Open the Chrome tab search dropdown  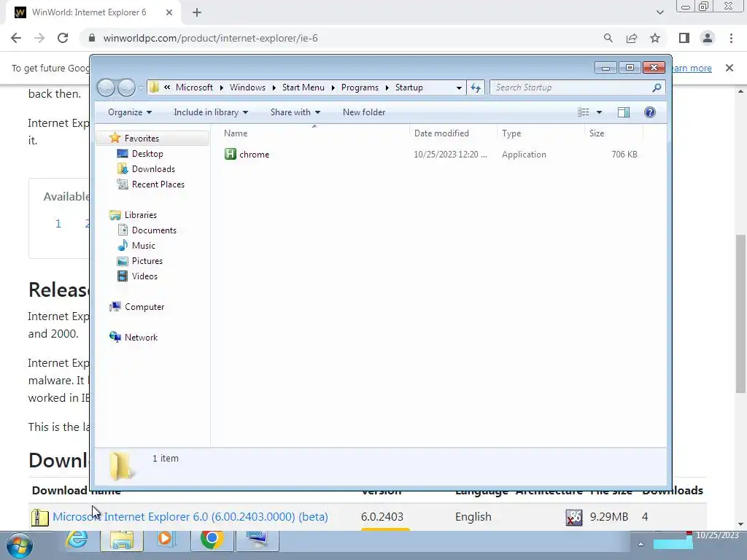[659, 12]
